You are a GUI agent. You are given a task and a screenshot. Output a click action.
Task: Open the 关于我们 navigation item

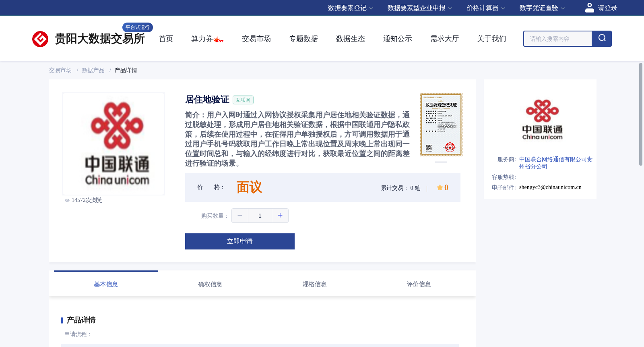[492, 39]
